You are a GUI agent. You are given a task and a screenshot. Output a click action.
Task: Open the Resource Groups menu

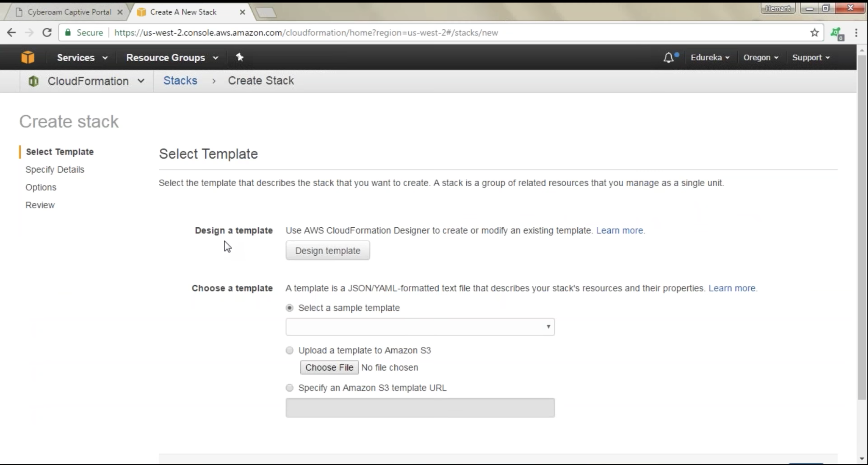[172, 58]
